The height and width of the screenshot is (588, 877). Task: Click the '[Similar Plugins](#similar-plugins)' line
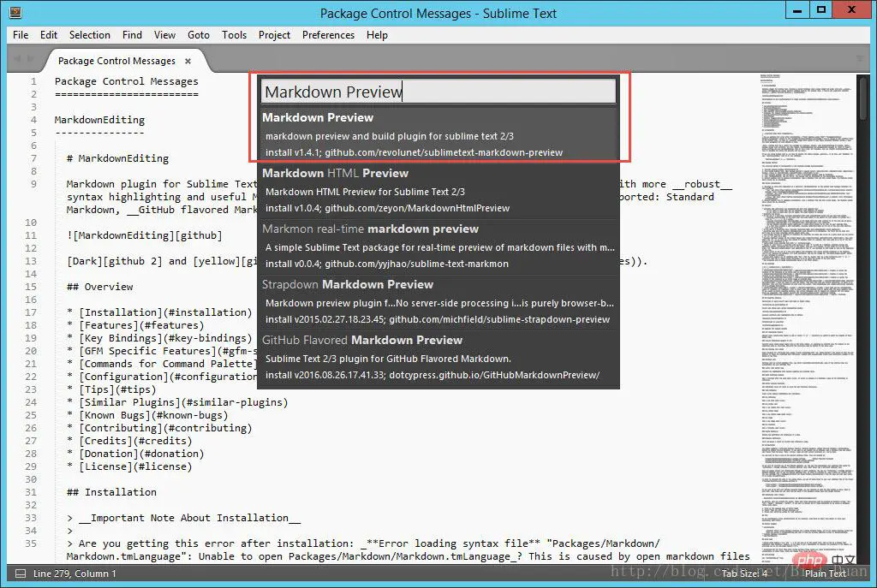tap(177, 403)
